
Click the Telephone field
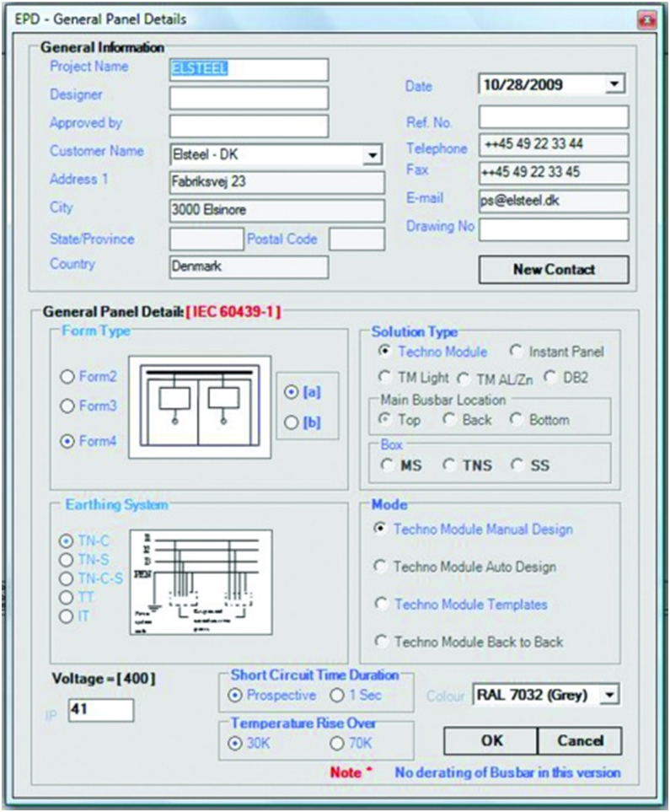(554, 145)
